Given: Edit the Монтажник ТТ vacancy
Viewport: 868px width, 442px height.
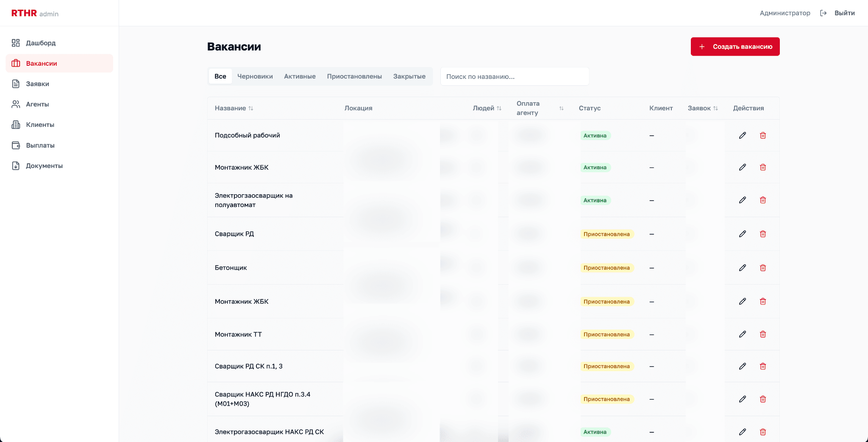Looking at the screenshot, I should click(x=742, y=334).
